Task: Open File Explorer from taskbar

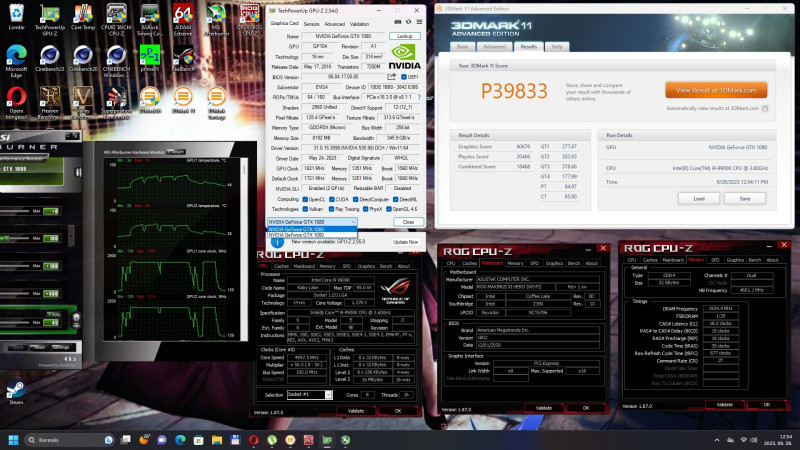Action: [x=217, y=440]
